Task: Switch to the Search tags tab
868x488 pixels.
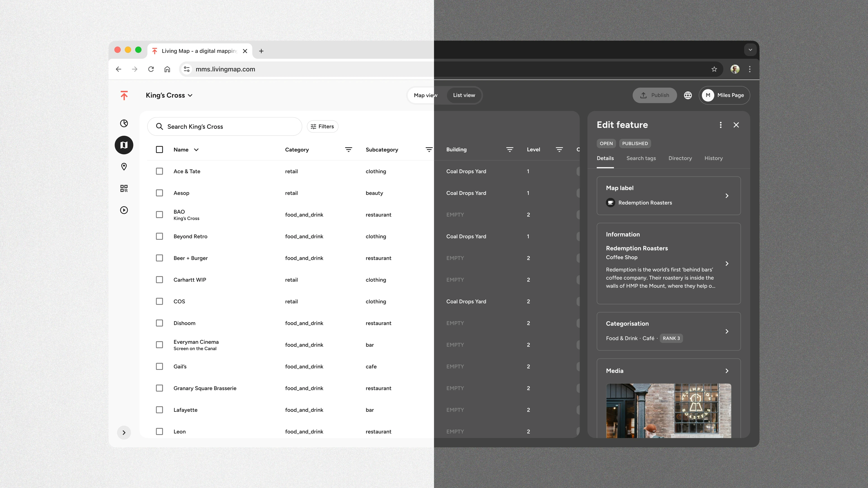Action: 641,158
